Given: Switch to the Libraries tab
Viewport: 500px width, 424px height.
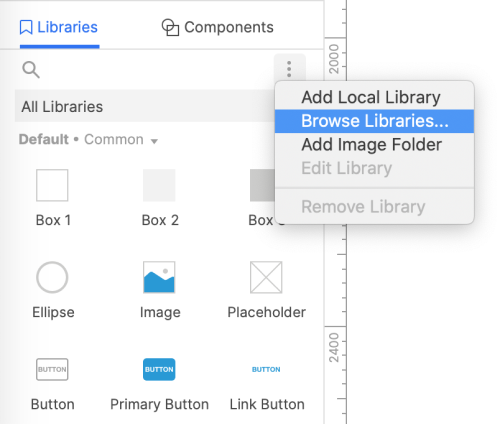Looking at the screenshot, I should point(59,27).
